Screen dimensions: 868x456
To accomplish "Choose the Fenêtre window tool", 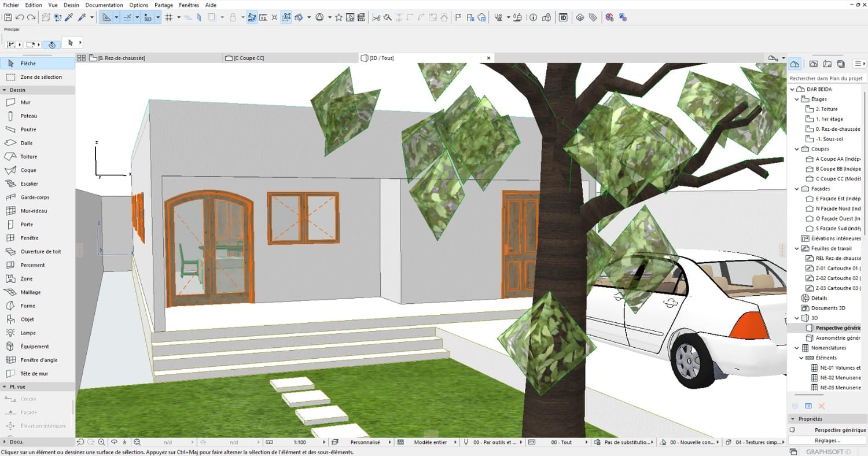I will tap(29, 238).
